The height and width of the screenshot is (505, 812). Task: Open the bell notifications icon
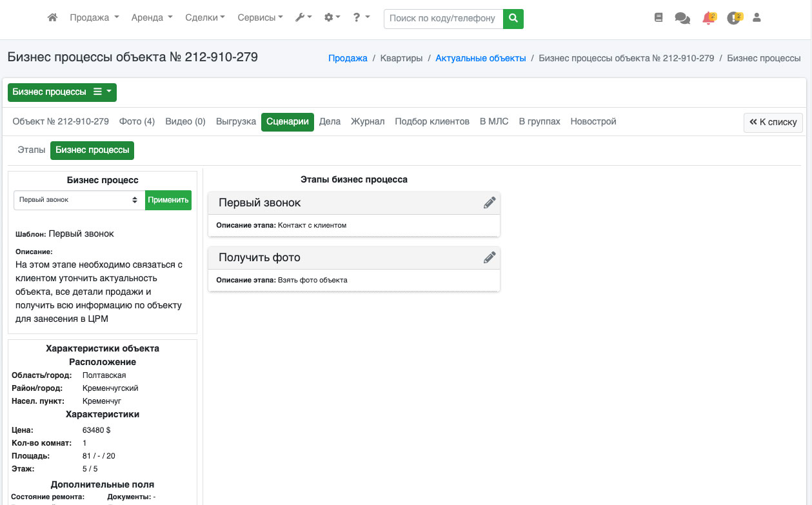[709, 18]
